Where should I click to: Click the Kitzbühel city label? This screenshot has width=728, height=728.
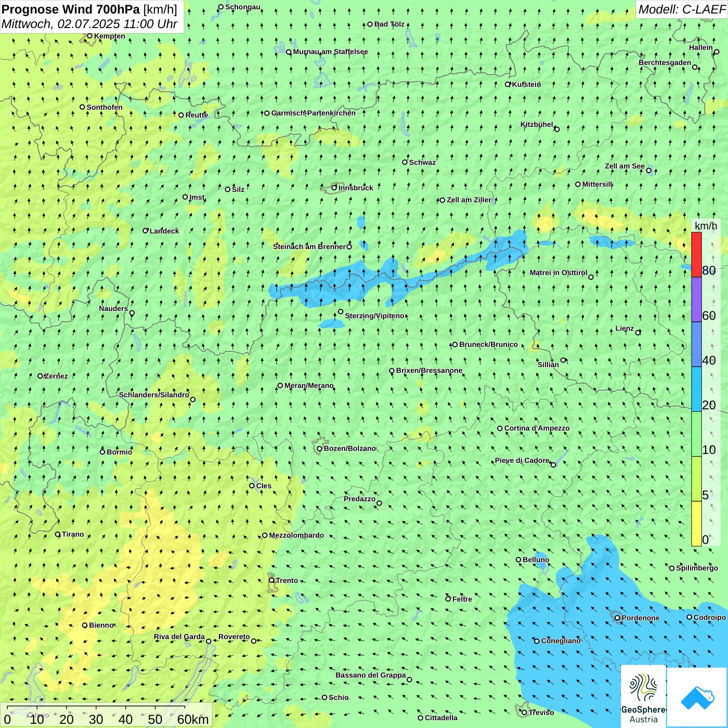(537, 124)
